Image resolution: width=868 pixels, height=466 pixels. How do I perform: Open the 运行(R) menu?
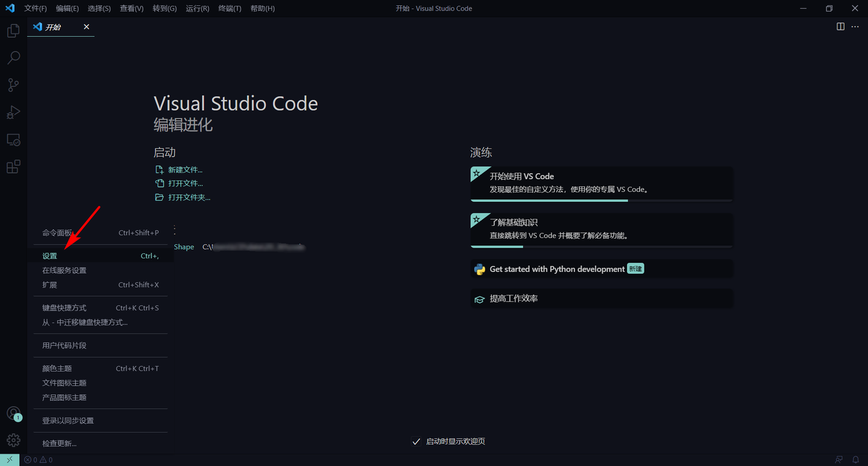[198, 8]
